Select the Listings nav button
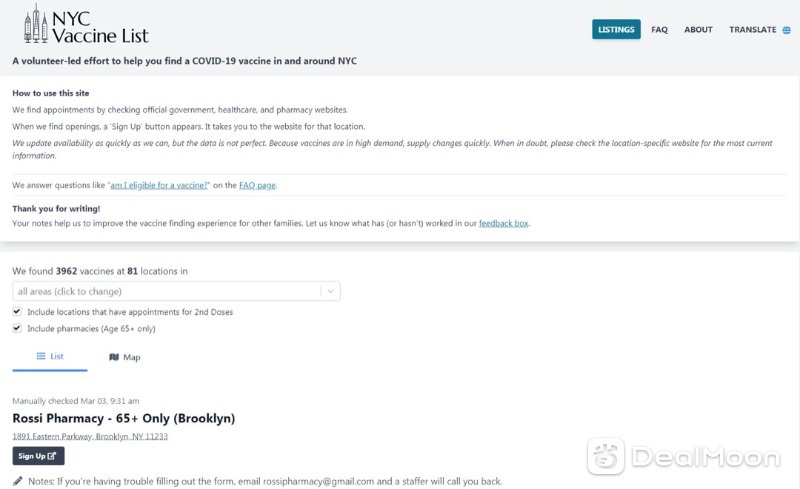Screen dimensions: 800x489 point(616,30)
